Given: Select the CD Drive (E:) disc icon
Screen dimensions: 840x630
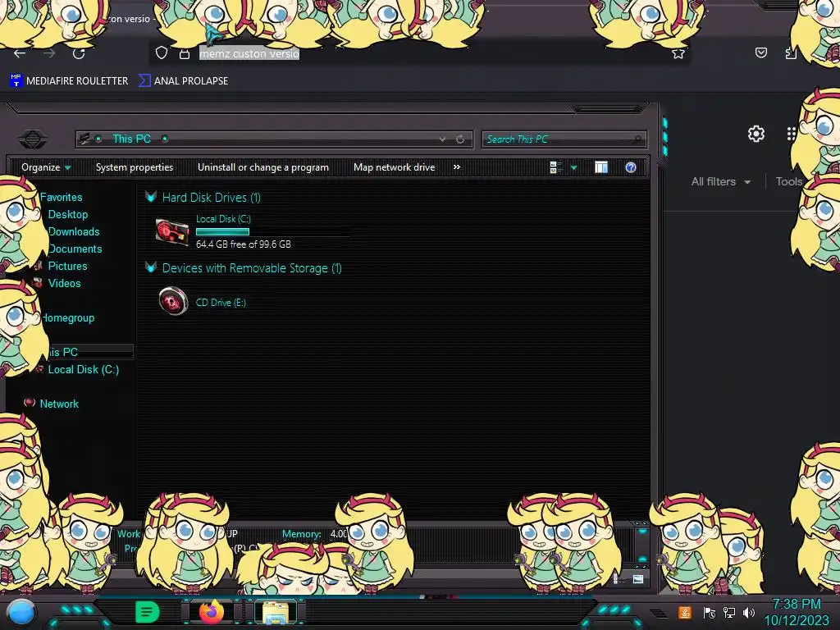Looking at the screenshot, I should tap(173, 302).
